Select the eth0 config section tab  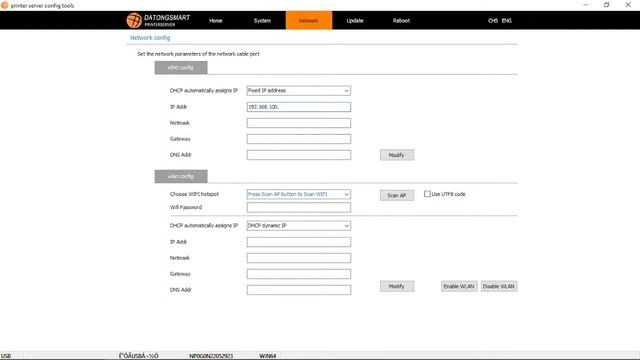pyautogui.click(x=181, y=67)
